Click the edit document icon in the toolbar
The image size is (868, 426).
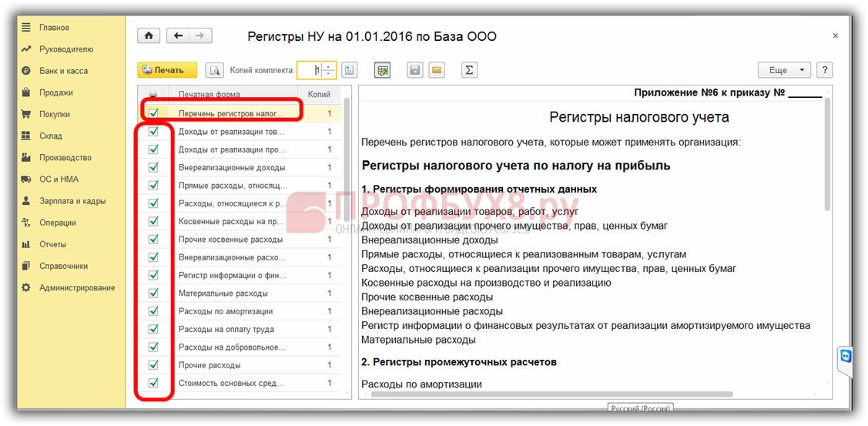(x=383, y=70)
